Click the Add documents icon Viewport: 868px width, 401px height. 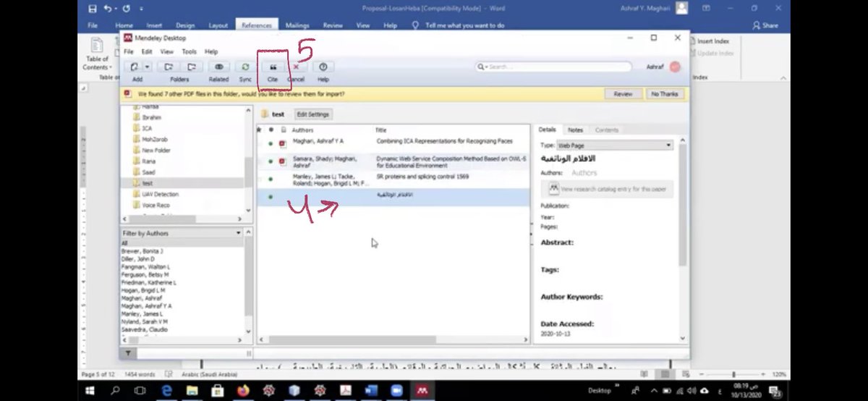coord(134,67)
